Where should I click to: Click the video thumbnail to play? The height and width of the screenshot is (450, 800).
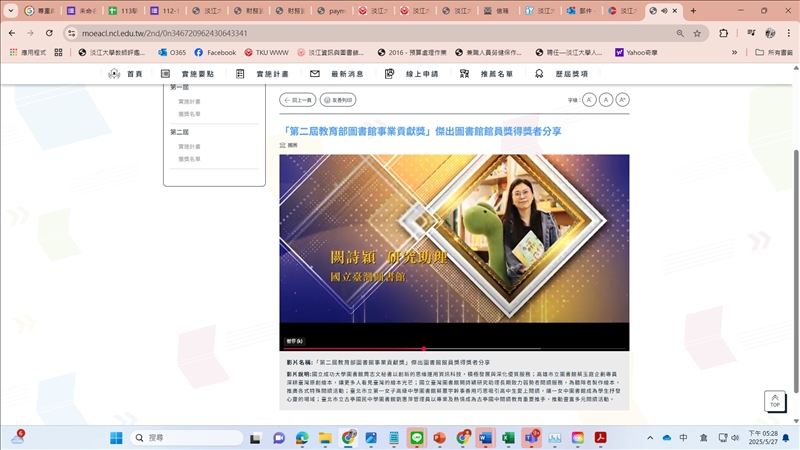454,245
